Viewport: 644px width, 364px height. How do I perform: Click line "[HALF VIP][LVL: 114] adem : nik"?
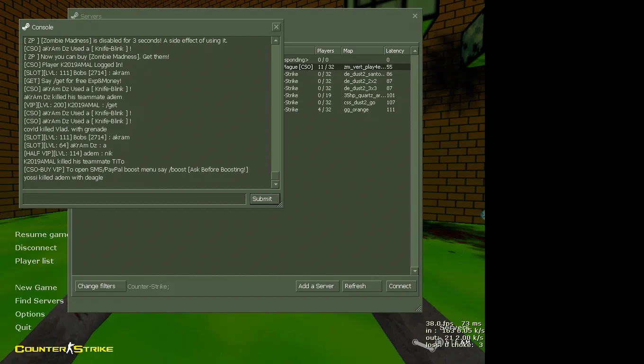68,154
